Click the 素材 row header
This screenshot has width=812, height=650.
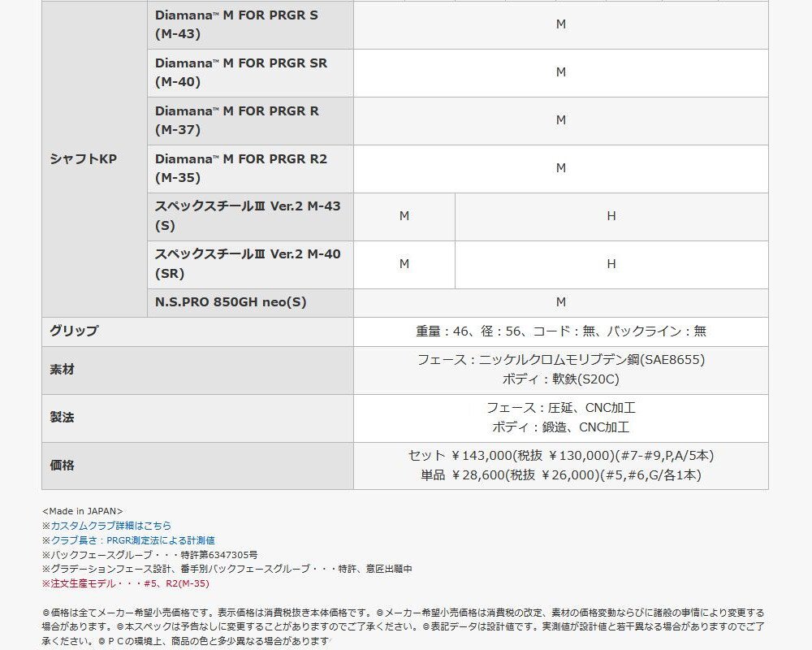point(197,370)
